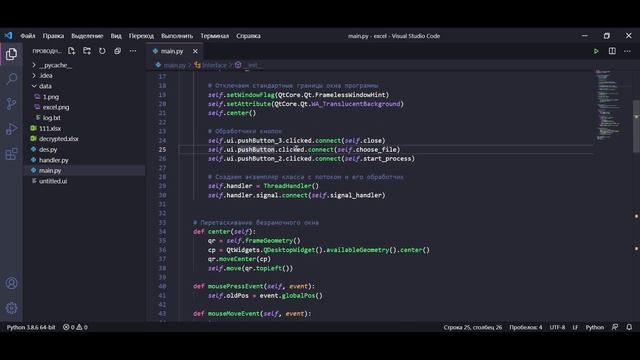Open the Переход menu
Viewport: 640px width, 360px height.
pyautogui.click(x=141, y=36)
